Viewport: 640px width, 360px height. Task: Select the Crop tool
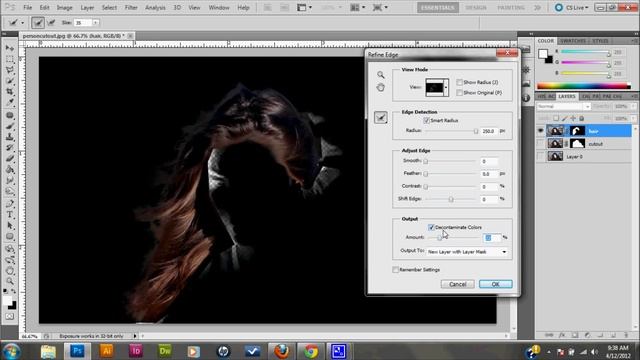click(x=10, y=92)
